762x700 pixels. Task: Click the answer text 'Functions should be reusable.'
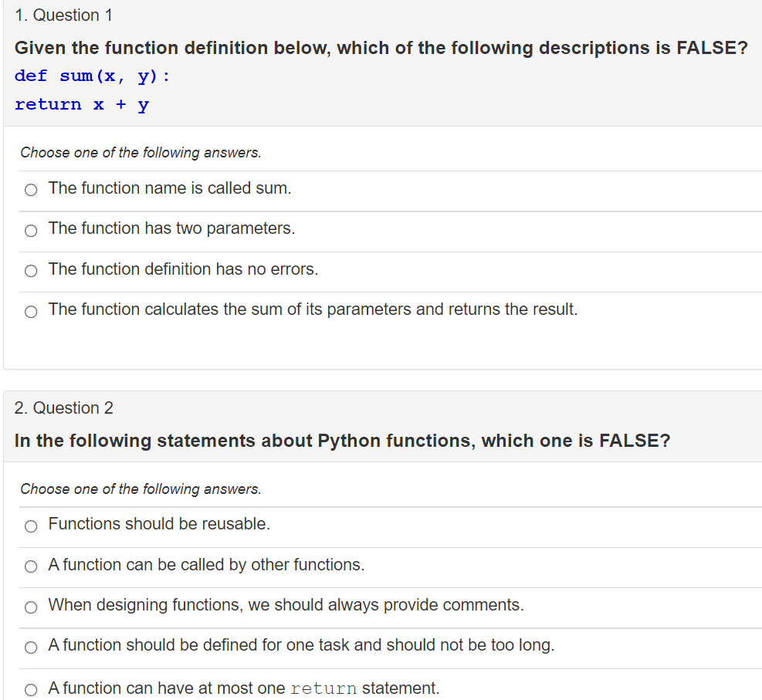tap(159, 524)
